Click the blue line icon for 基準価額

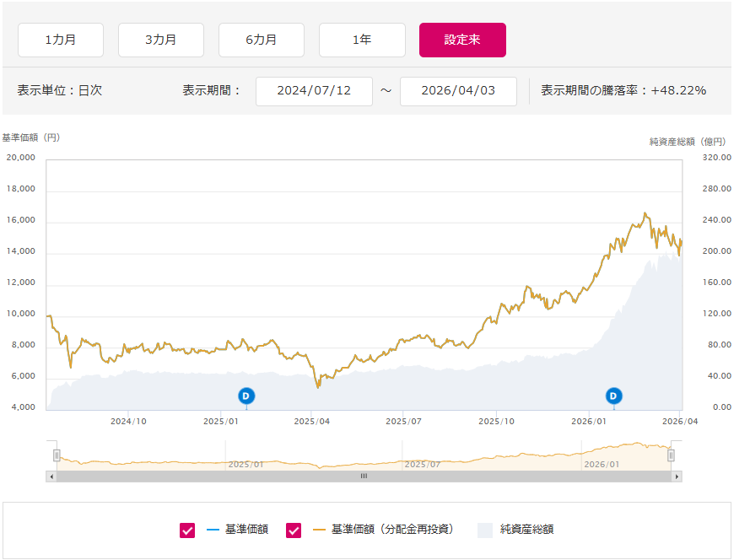coord(213,530)
